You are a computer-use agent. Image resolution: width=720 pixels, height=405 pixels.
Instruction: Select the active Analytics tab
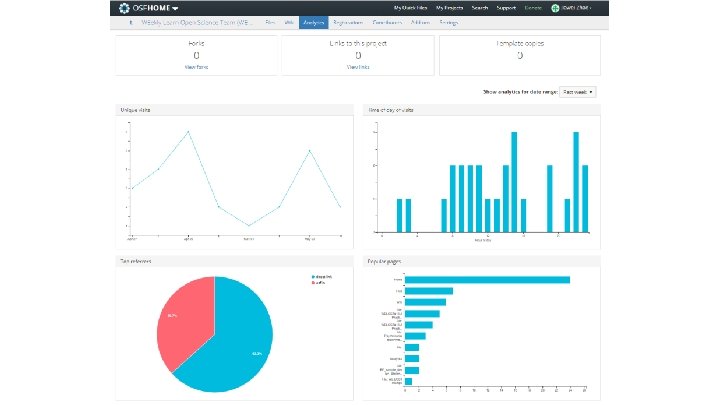[314, 22]
